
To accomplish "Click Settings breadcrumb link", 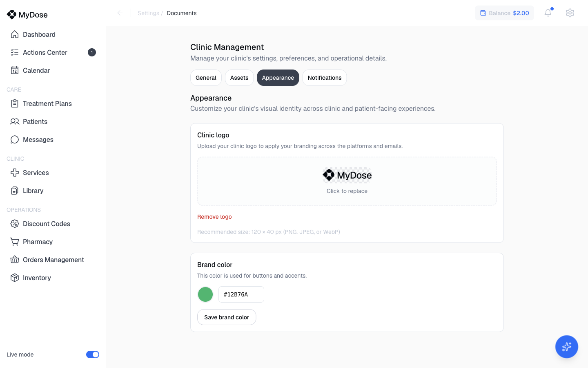I will [148, 13].
